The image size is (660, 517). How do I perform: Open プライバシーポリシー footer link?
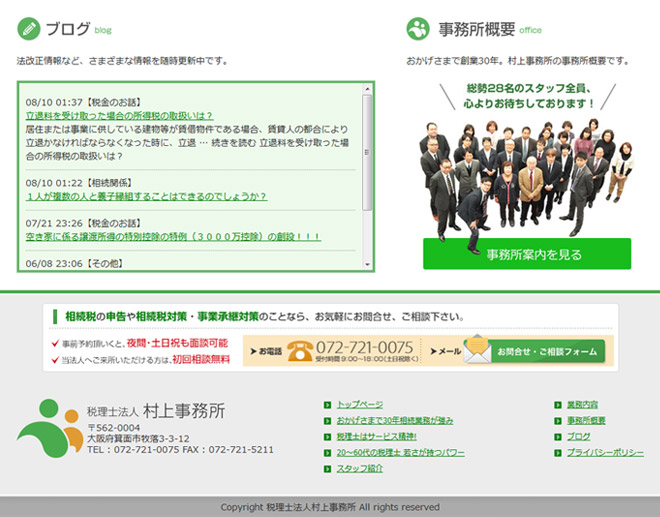tap(605, 453)
